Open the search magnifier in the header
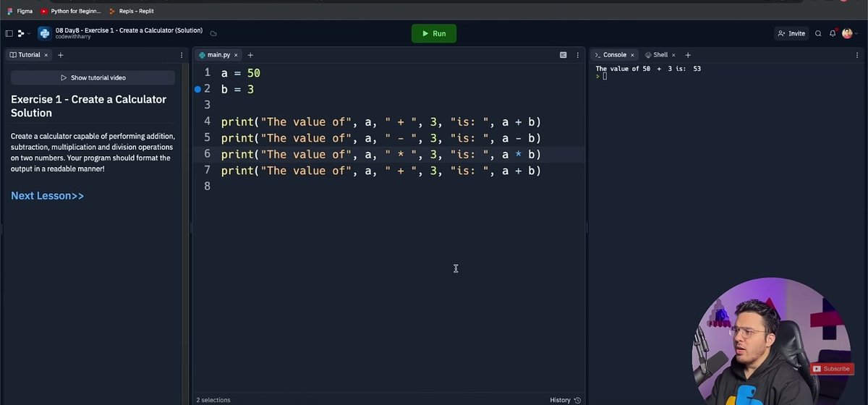Screen dimensions: 868x405 818,33
